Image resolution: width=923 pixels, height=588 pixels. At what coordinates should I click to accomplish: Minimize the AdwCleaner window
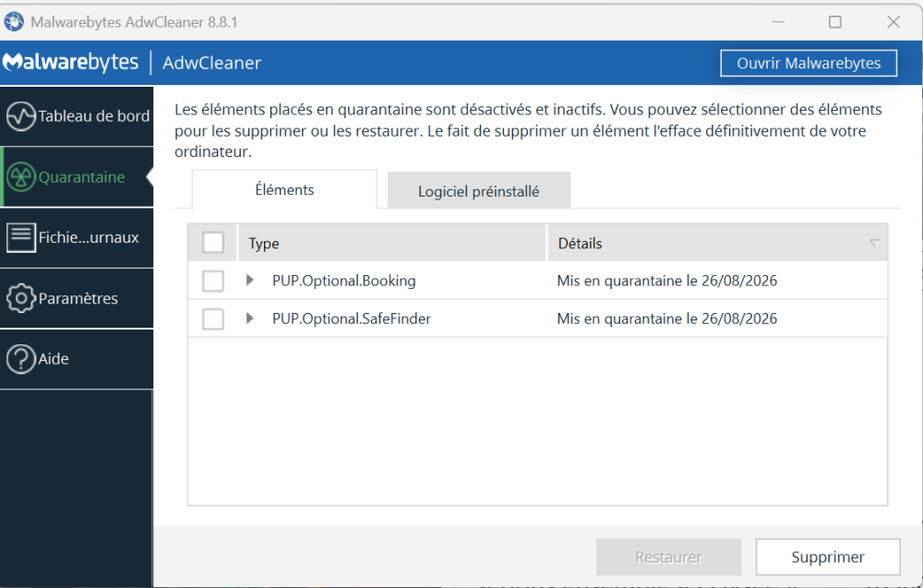tap(778, 22)
